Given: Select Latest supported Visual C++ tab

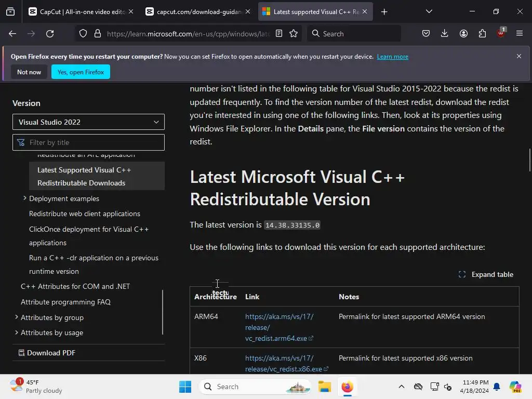Looking at the screenshot, I should click(x=315, y=12).
